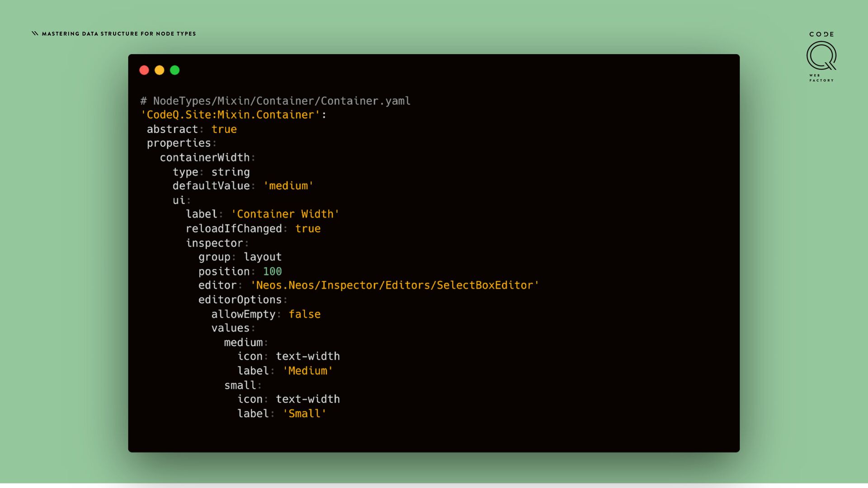Click the yellow minimize dot
This screenshot has width=868, height=488.
pos(160,70)
